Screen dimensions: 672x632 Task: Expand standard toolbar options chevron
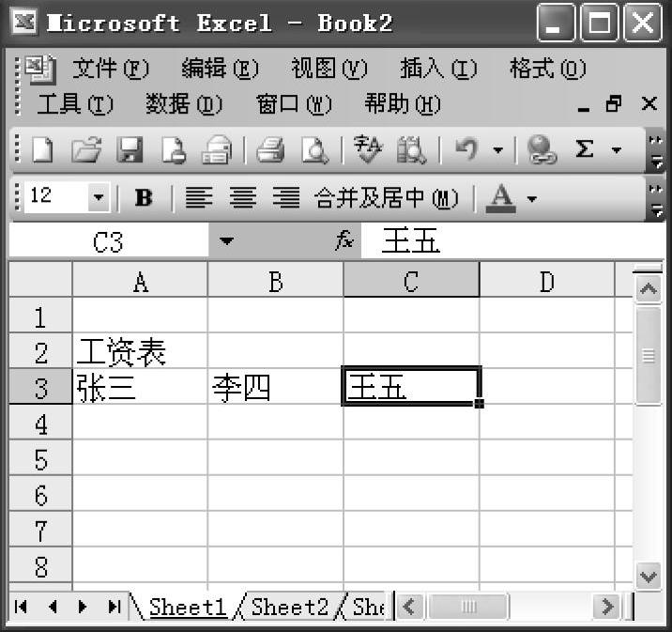[656, 151]
